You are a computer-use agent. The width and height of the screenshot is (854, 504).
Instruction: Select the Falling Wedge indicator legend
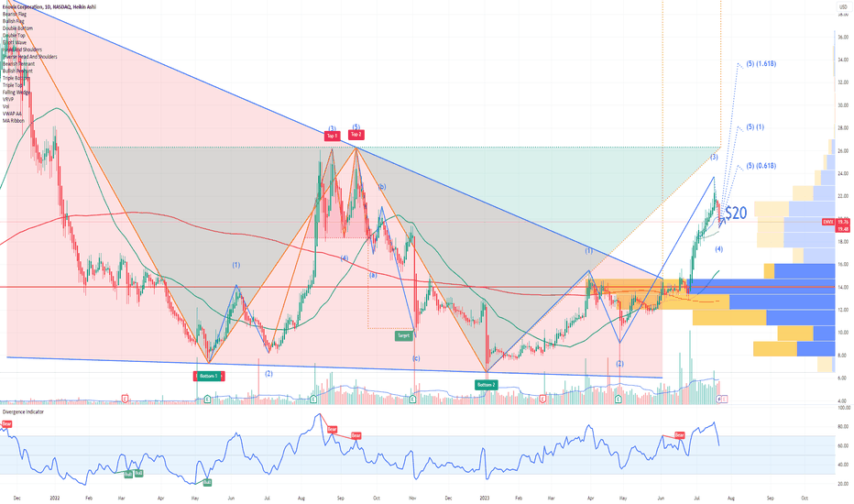pos(16,92)
